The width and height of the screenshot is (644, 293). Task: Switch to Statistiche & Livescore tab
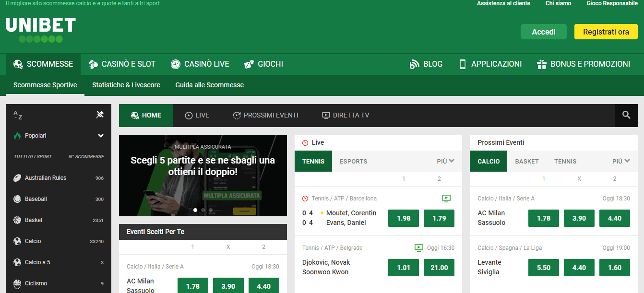(126, 85)
